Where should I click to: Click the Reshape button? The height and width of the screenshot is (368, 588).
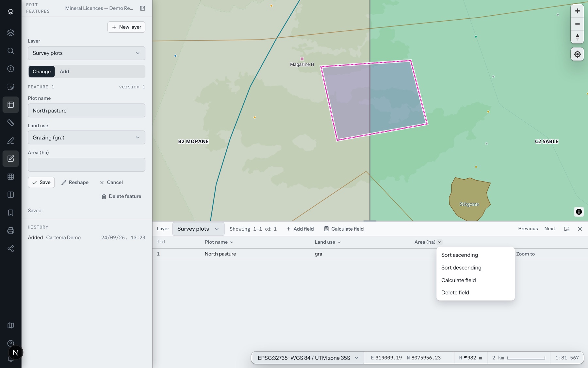click(75, 183)
